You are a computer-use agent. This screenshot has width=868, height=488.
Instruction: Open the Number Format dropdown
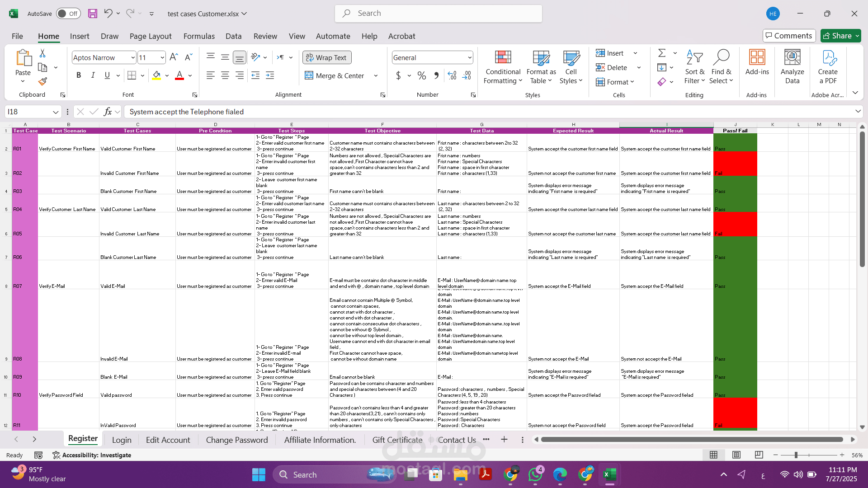[x=470, y=57]
